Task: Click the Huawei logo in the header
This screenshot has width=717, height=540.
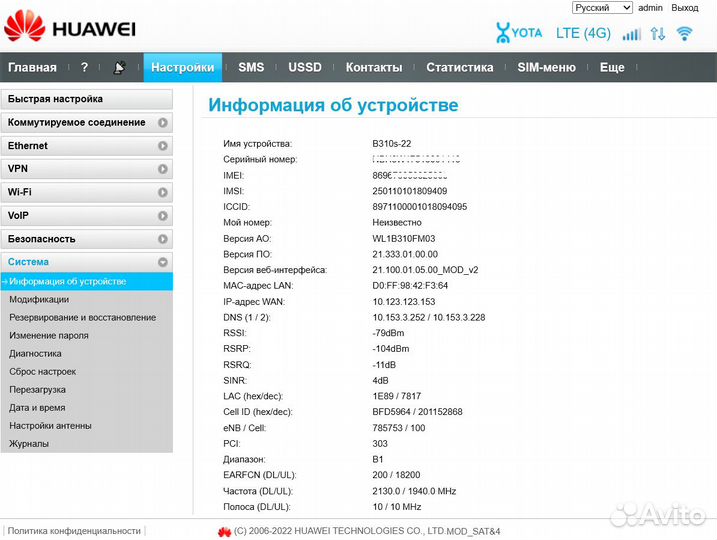Action: [70, 27]
